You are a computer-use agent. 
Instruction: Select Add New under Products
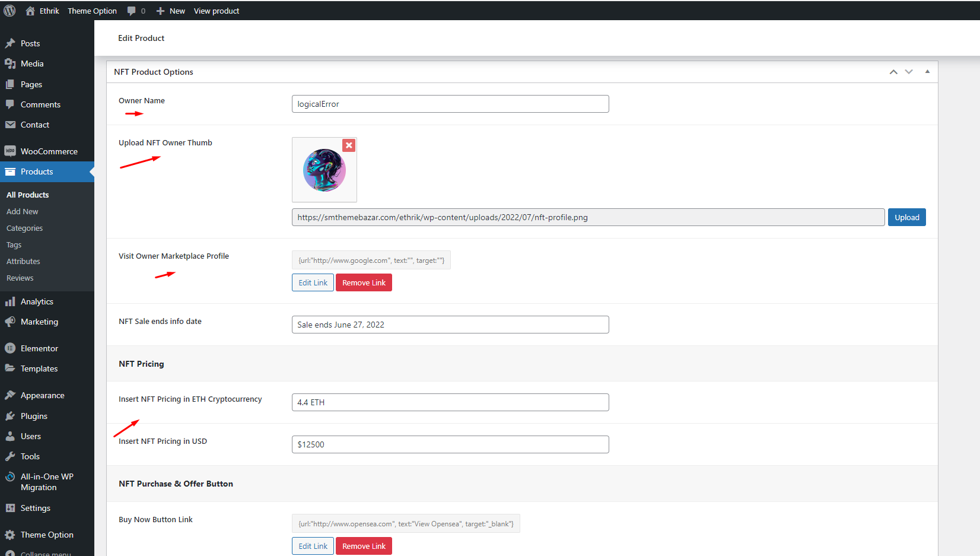point(22,211)
